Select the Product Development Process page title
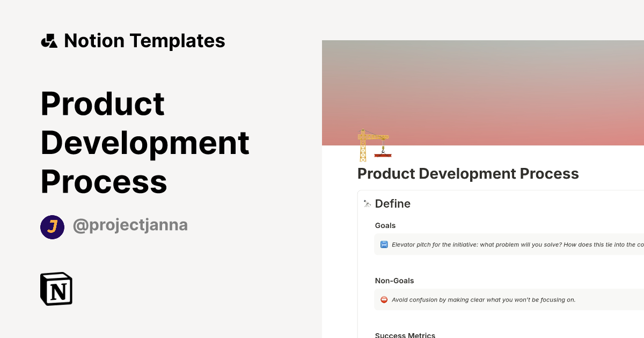Image resolution: width=644 pixels, height=338 pixels. coord(468,173)
